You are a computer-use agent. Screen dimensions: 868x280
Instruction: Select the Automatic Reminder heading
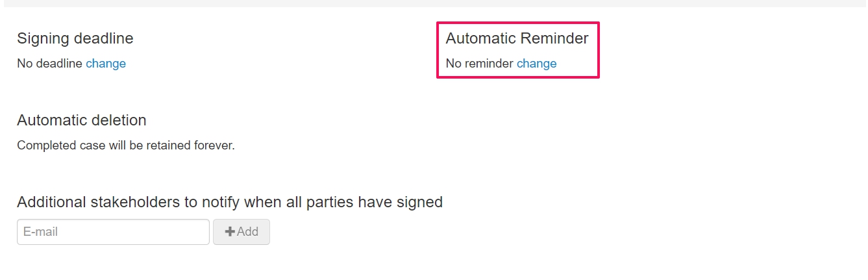pos(517,38)
